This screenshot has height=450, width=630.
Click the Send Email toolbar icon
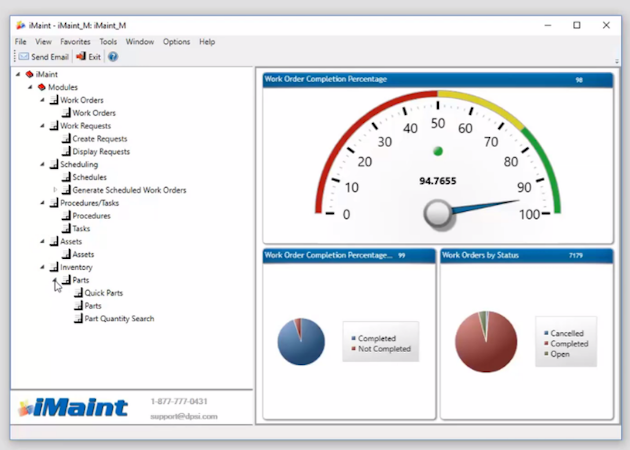pyautogui.click(x=22, y=57)
